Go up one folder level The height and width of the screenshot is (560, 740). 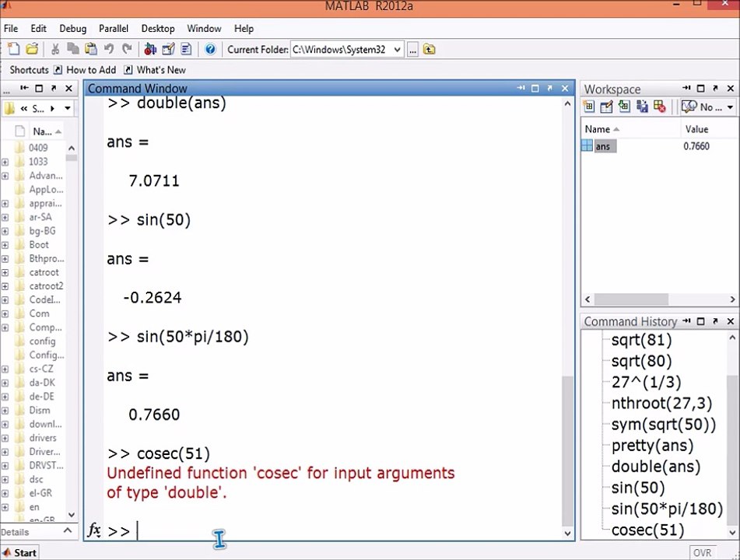point(429,49)
